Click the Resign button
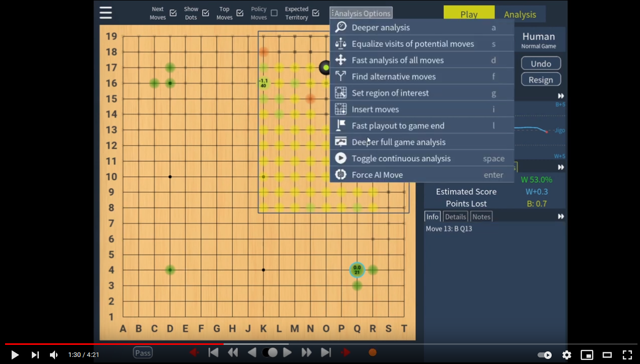640x364 pixels. pyautogui.click(x=541, y=79)
